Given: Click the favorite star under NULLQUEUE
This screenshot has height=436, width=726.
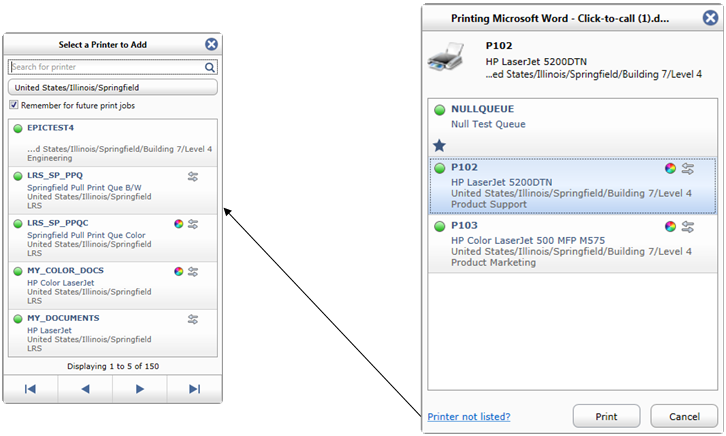Looking at the screenshot, I should [439, 146].
